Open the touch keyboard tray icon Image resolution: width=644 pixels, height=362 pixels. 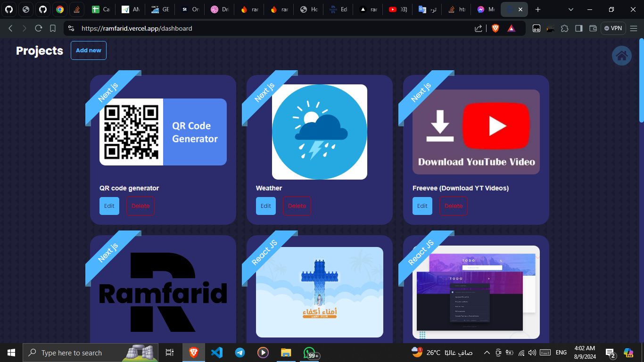pos(545,353)
